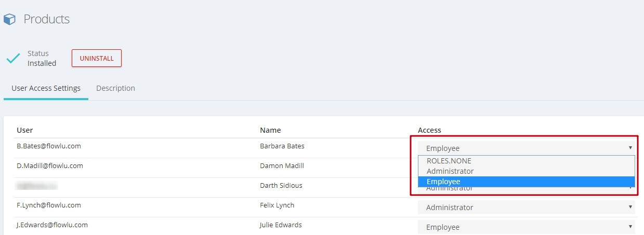Click the B.Bates@flowlu.com user email
The width and height of the screenshot is (644, 235).
coord(49,146)
